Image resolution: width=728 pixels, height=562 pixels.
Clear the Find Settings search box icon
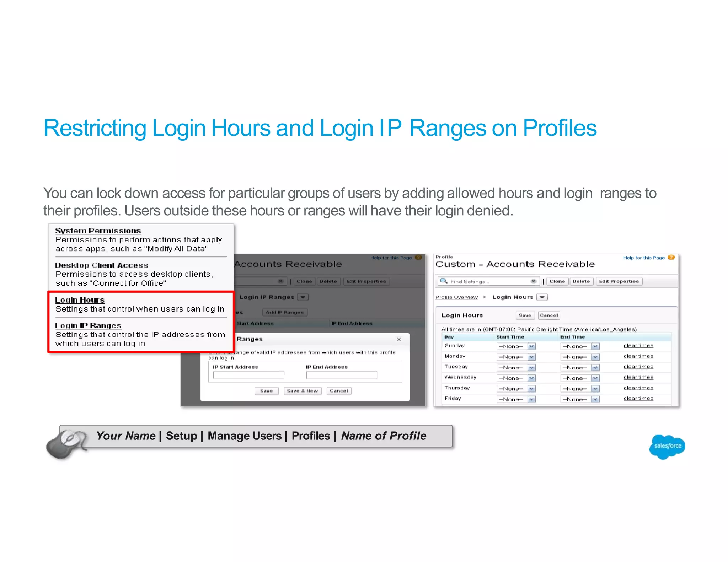[x=533, y=281]
